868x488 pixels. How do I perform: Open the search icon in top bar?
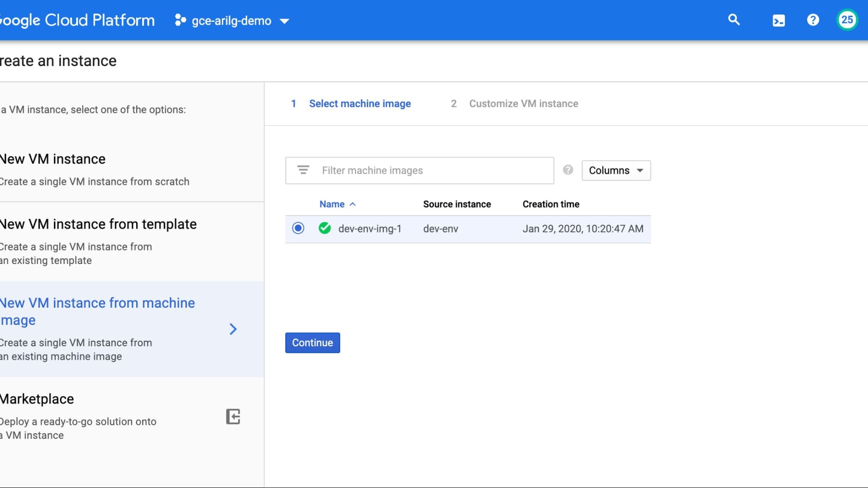(x=734, y=20)
